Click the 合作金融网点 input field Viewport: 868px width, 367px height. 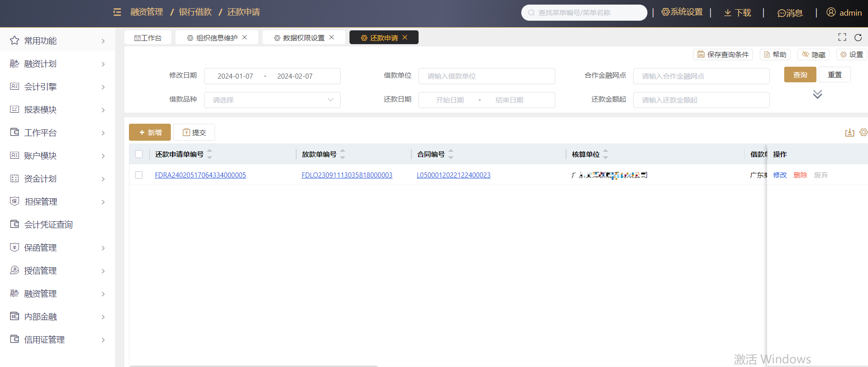pos(701,76)
